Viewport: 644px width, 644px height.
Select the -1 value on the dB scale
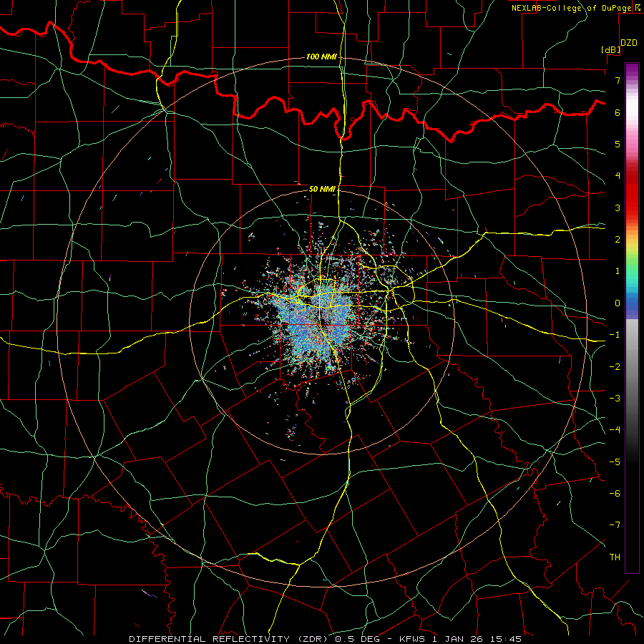tap(615, 335)
